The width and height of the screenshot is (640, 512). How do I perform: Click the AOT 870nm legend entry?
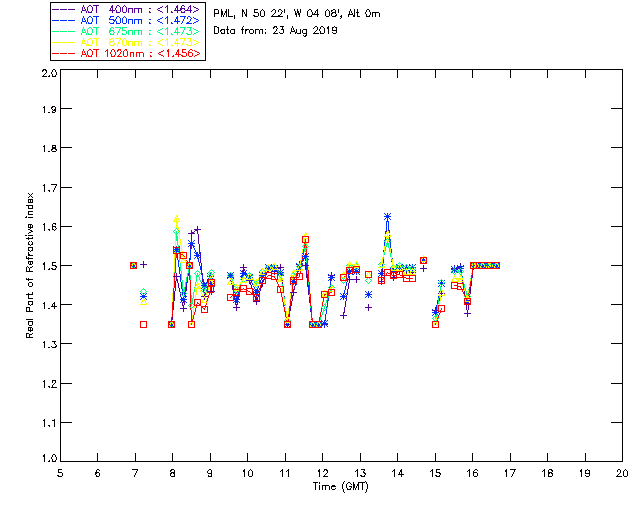pos(126,42)
